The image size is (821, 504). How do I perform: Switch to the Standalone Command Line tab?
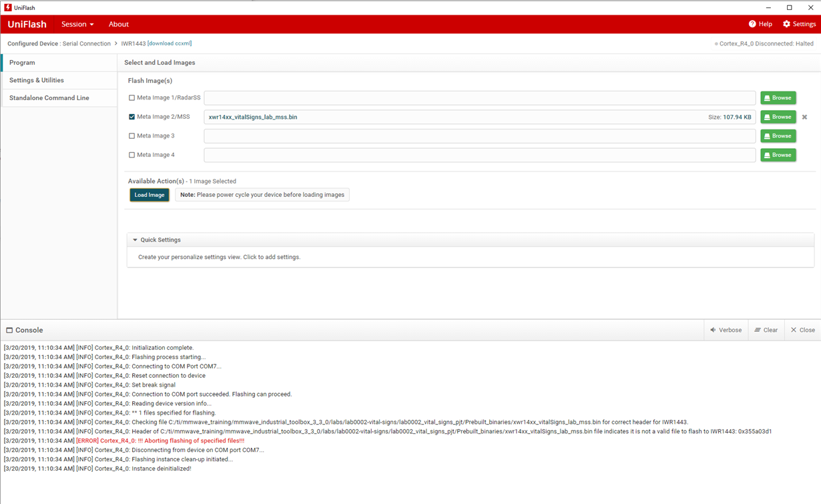point(59,98)
